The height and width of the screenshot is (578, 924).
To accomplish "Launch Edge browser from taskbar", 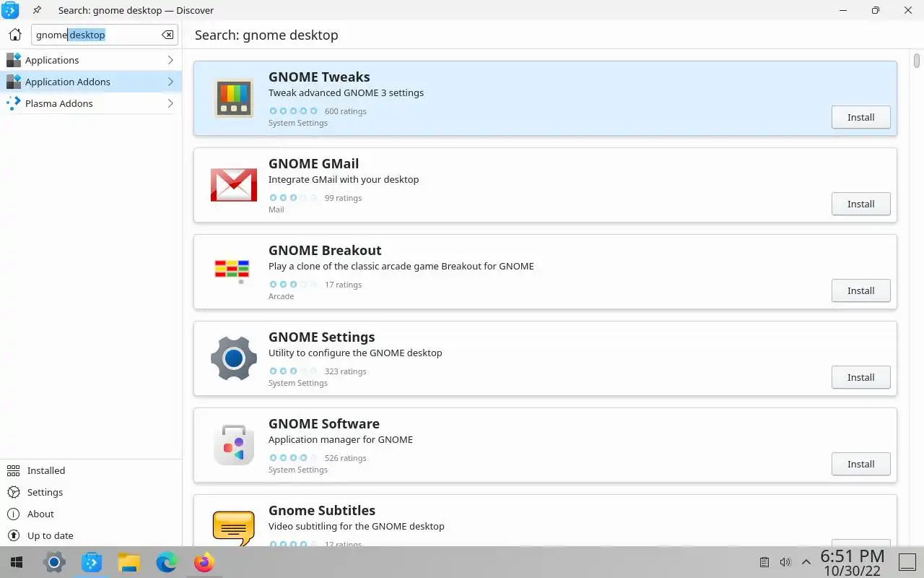I will click(x=167, y=562).
